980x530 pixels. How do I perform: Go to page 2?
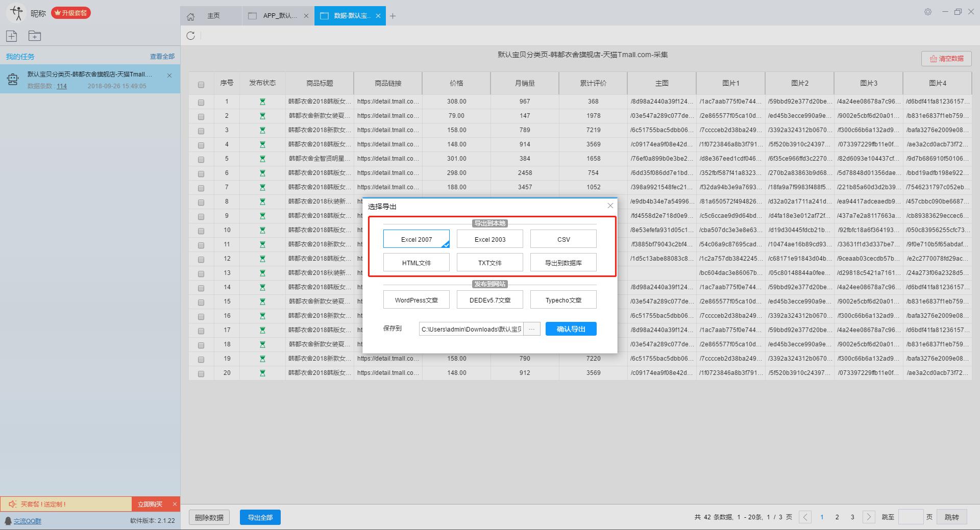point(837,517)
